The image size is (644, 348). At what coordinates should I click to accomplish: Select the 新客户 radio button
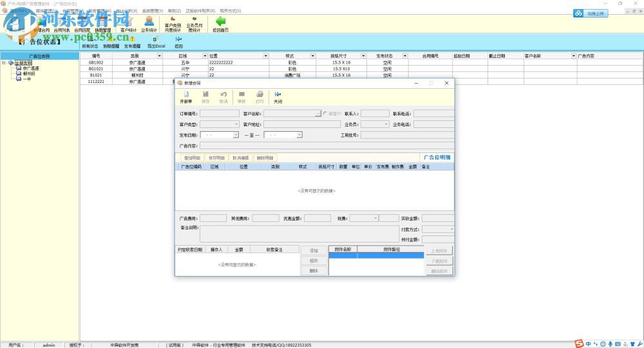tap(325, 114)
